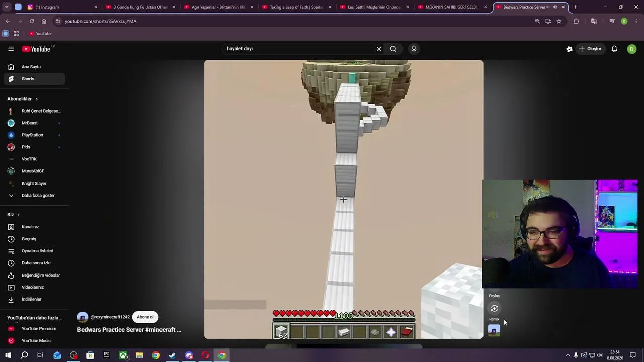The height and width of the screenshot is (362, 644).
Task: Select Shorts in the sidebar
Action: point(35,79)
